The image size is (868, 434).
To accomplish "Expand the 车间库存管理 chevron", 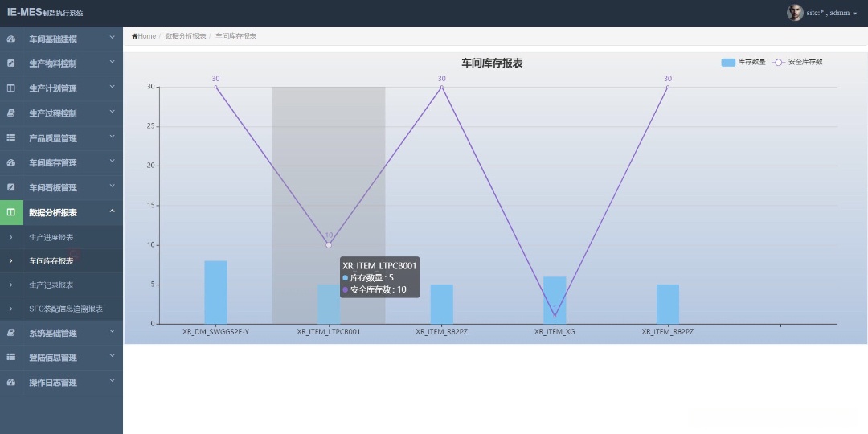I will (112, 161).
